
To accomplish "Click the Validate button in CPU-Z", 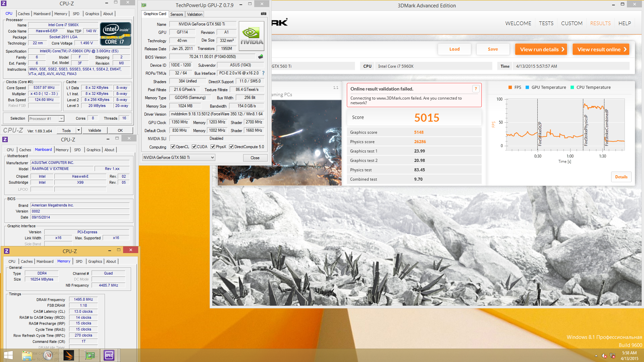I will point(95,130).
